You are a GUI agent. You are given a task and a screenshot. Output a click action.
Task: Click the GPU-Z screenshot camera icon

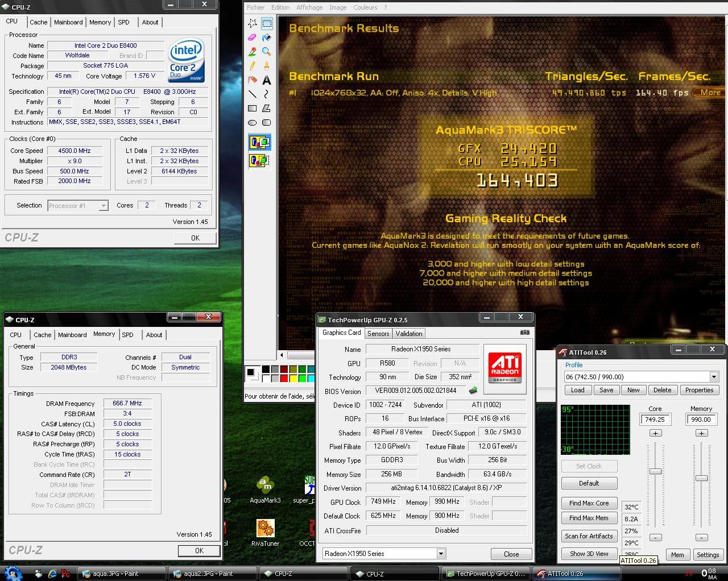pos(524,333)
